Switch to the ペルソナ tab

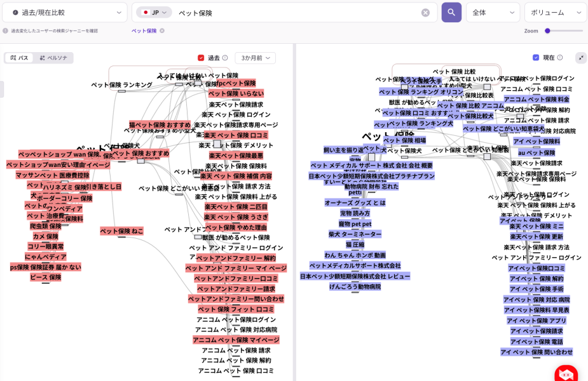pyautogui.click(x=53, y=58)
